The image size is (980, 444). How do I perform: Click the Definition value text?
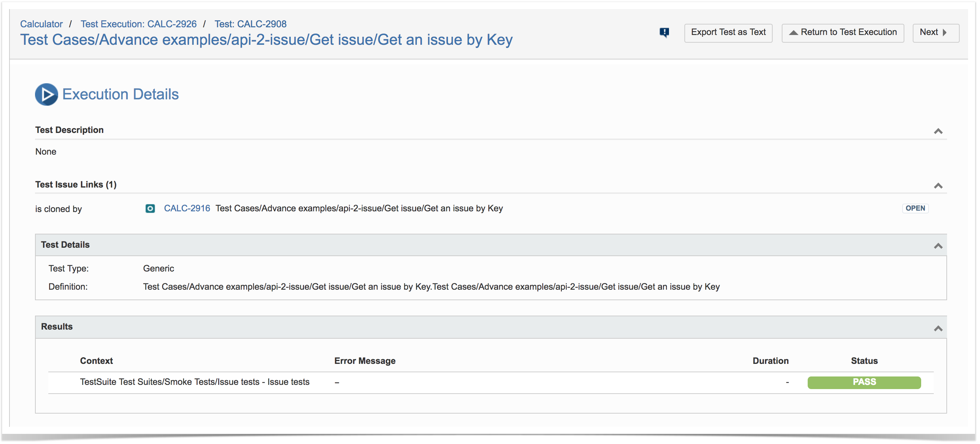click(x=431, y=287)
